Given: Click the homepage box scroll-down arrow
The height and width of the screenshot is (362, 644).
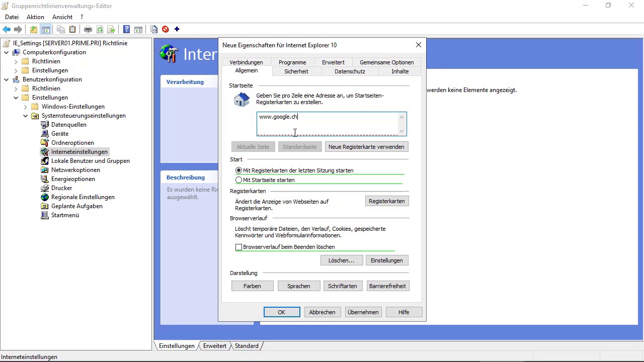Looking at the screenshot, I should pos(401,131).
